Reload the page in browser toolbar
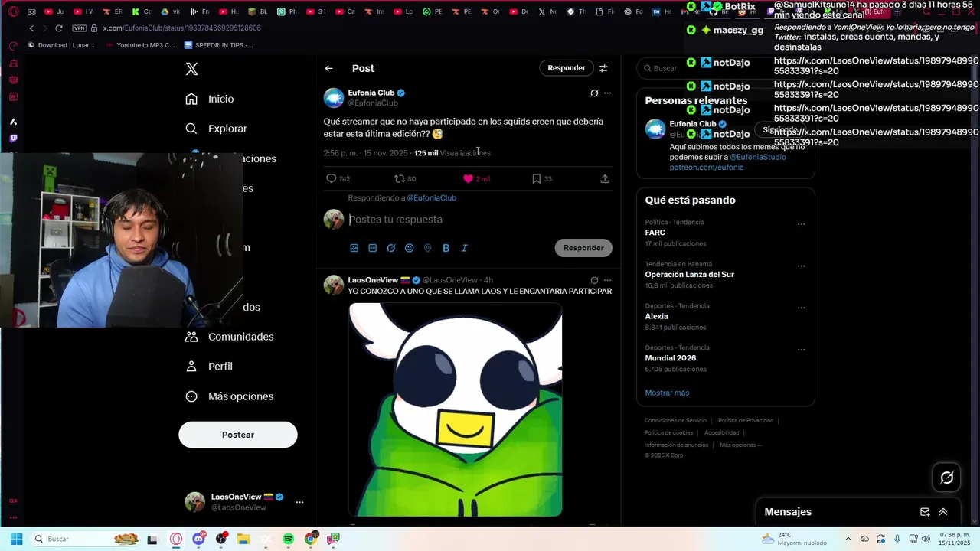Image resolution: width=980 pixels, height=551 pixels. (58, 28)
